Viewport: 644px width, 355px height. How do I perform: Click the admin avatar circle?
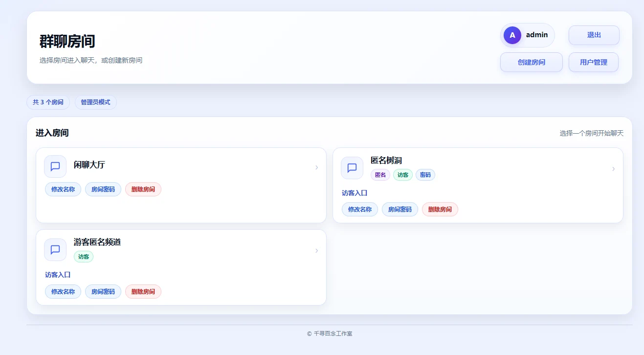tap(512, 35)
